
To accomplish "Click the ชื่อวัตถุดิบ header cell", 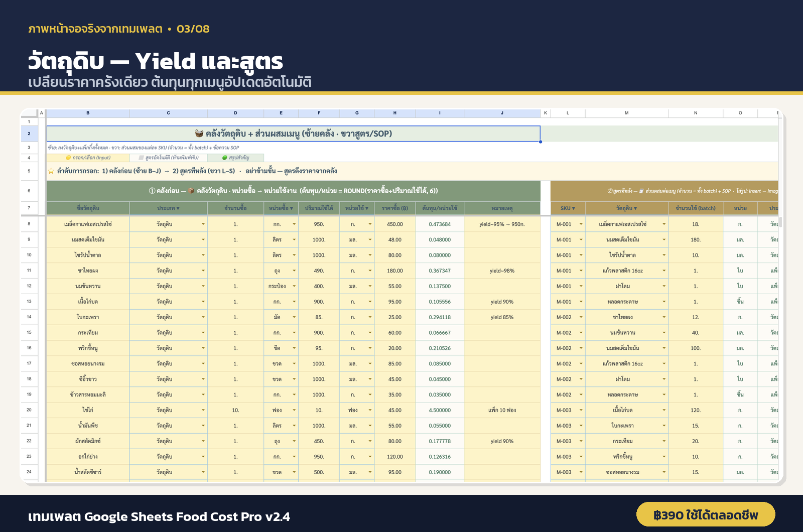I will [88, 208].
